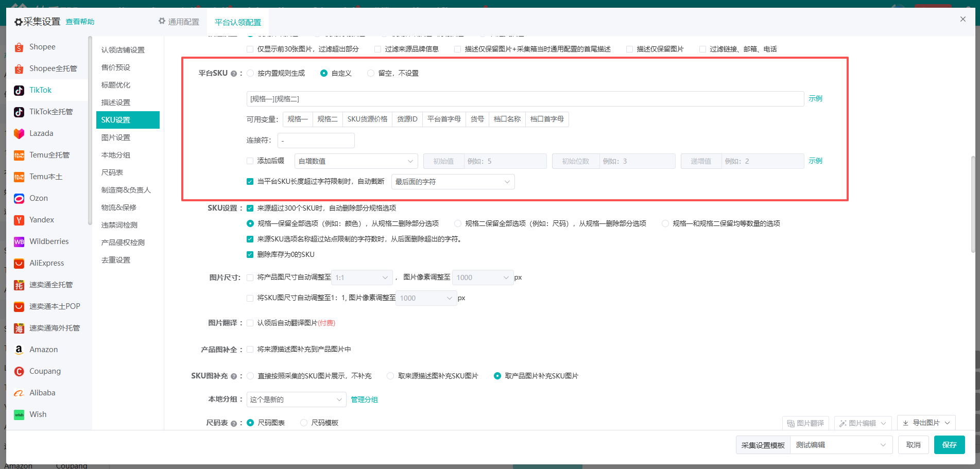Click the Amazon logo icon
This screenshot has width=980, height=469.
[x=19, y=350]
